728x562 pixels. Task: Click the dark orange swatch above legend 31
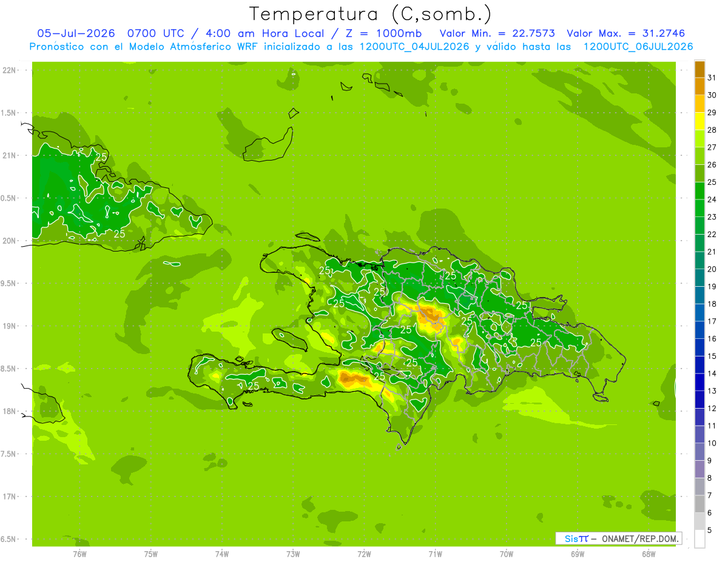[699, 69]
